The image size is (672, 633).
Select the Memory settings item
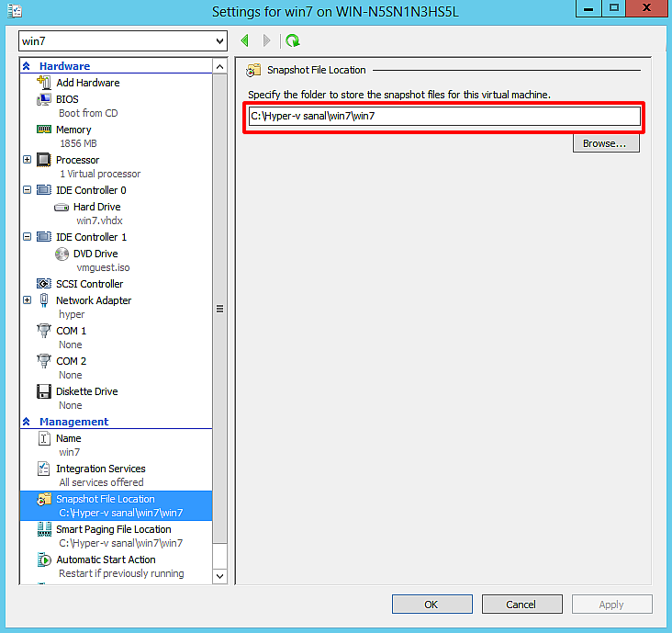73,130
